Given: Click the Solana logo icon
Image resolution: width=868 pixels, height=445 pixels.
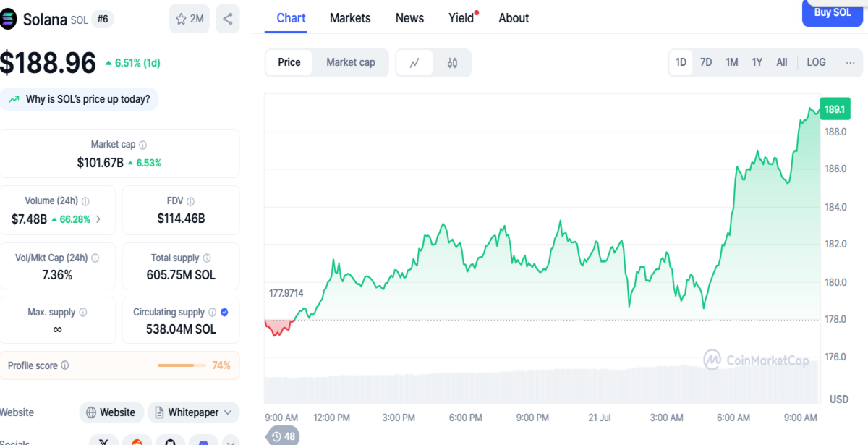Looking at the screenshot, I should [7, 20].
